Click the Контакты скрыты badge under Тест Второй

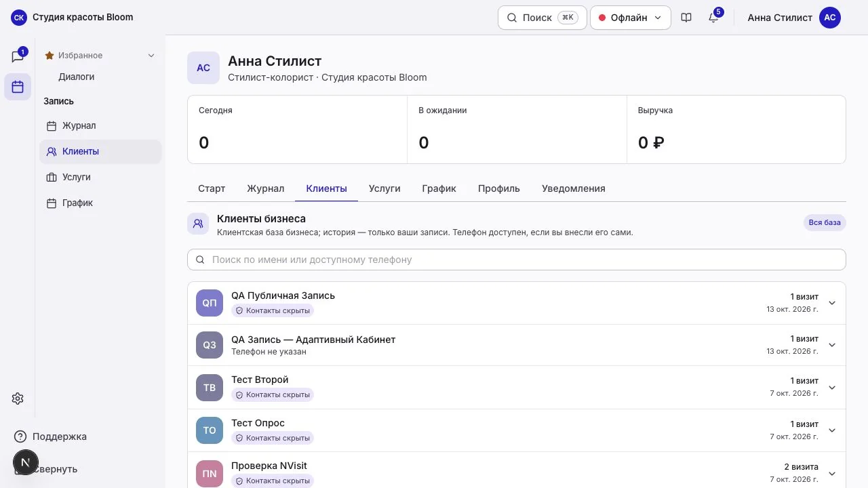click(x=273, y=394)
